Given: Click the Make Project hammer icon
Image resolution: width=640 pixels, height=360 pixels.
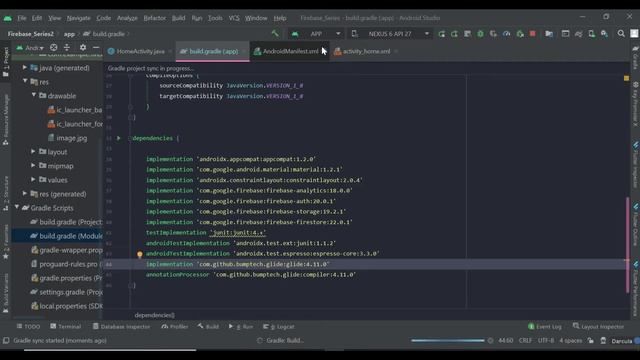Looking at the screenshot, I should click(275, 33).
